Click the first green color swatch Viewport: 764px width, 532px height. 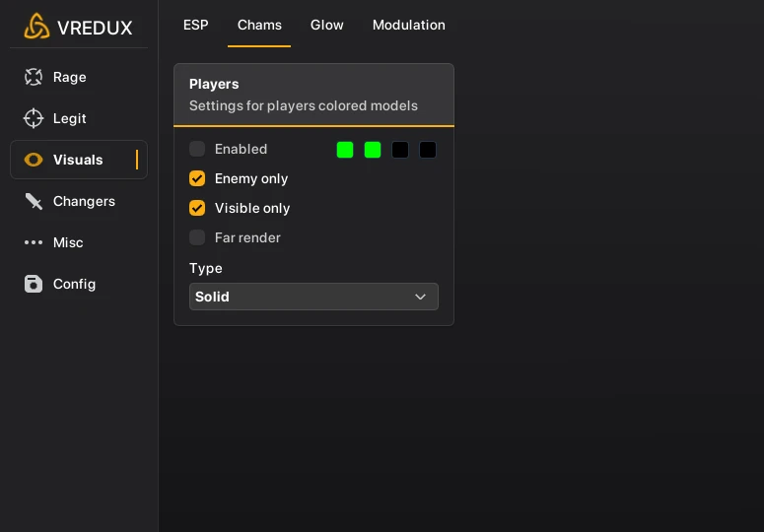(x=345, y=150)
